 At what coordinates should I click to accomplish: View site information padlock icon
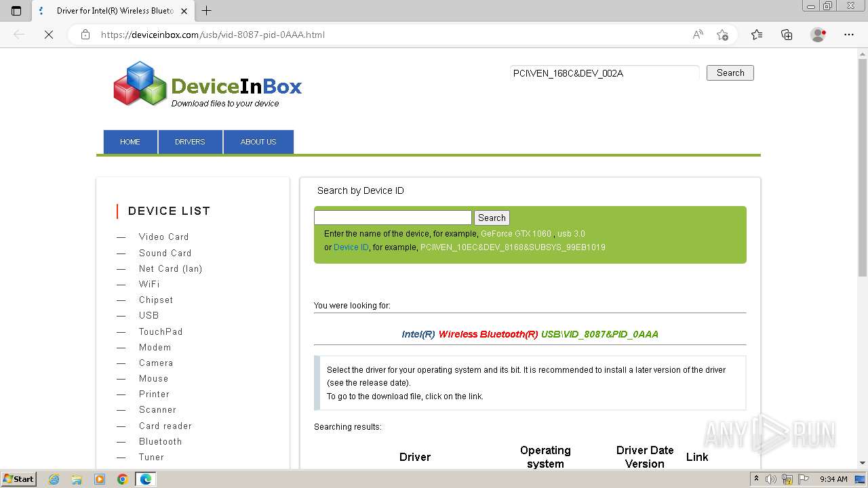click(85, 35)
